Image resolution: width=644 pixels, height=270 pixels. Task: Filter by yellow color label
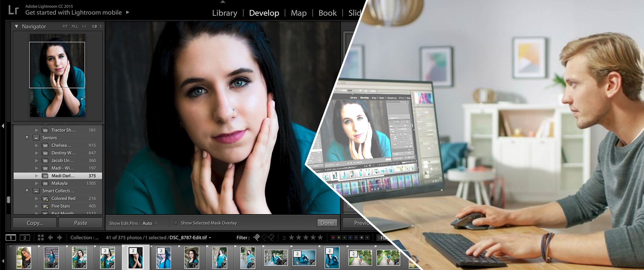[x=339, y=238]
